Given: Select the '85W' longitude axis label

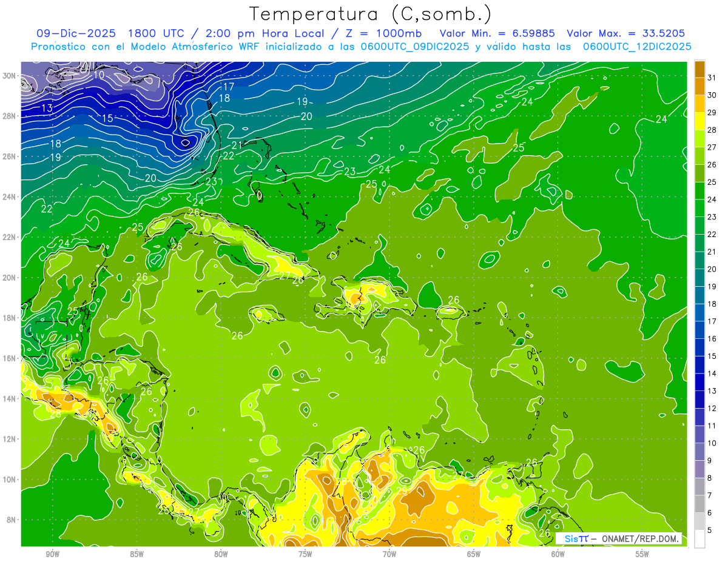Looking at the screenshot, I should (x=136, y=554).
